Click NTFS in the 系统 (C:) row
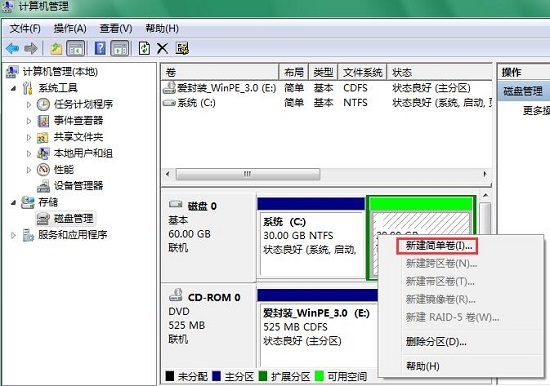This screenshot has width=550, height=386. [x=355, y=103]
